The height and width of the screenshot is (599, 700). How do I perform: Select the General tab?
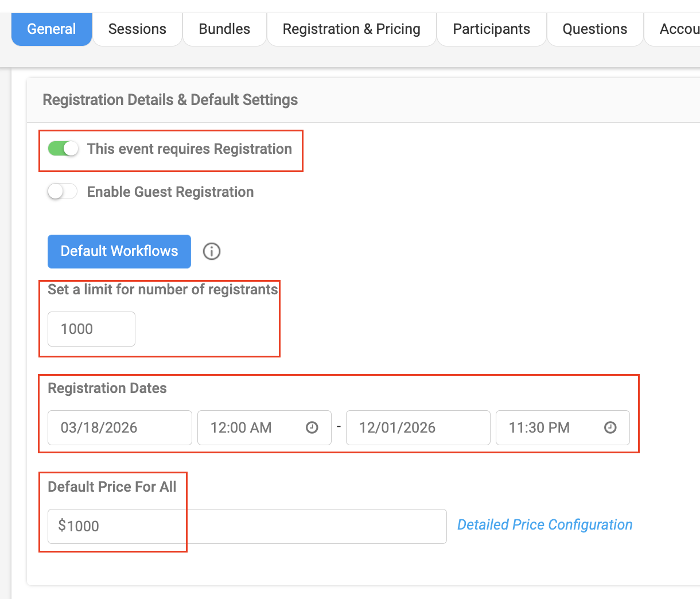(x=52, y=29)
